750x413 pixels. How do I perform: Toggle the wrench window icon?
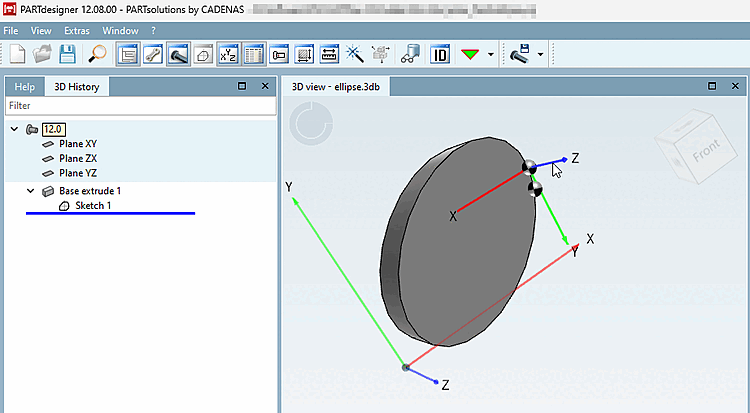pos(153,54)
